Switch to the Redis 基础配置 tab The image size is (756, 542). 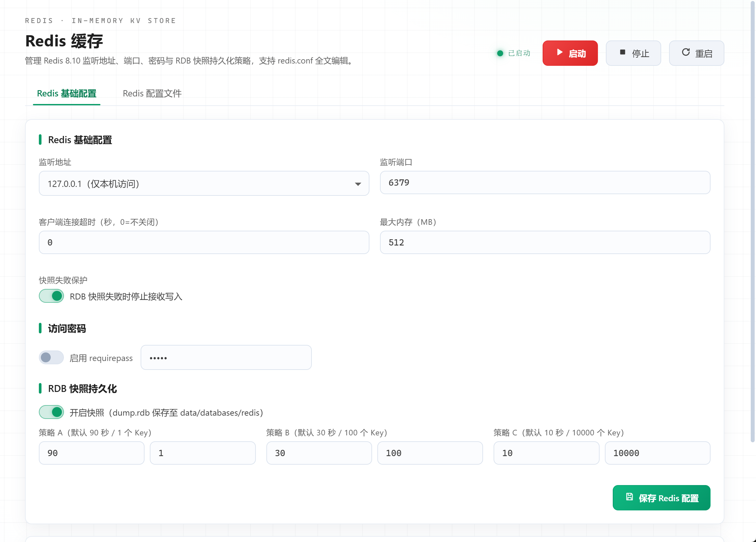67,93
